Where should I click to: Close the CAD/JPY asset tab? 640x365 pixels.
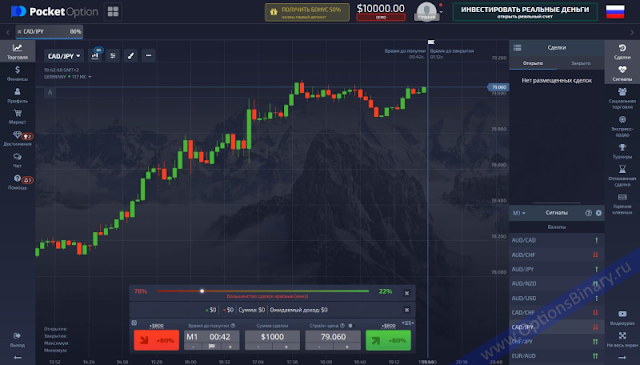coord(19,31)
